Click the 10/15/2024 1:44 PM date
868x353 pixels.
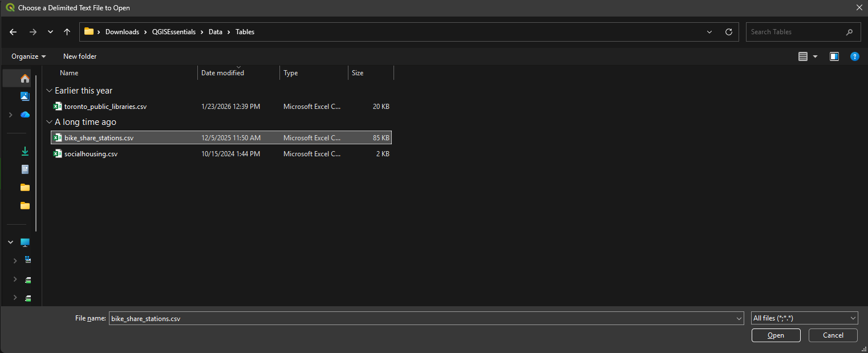(230, 154)
